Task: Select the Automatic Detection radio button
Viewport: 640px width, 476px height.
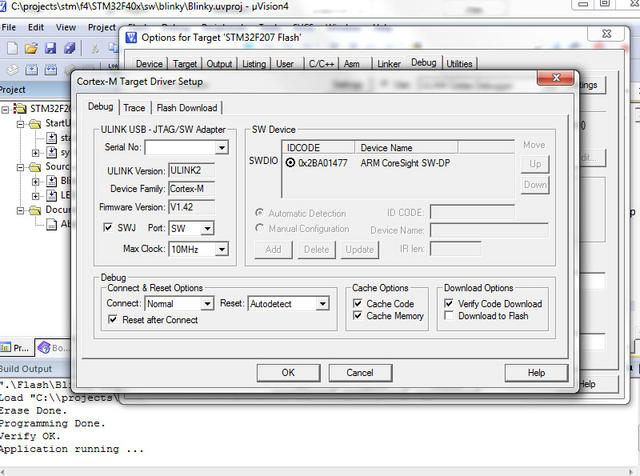Action: point(259,213)
